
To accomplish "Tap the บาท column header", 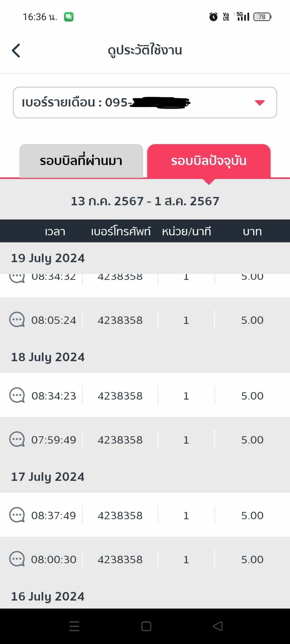I will pyautogui.click(x=252, y=231).
